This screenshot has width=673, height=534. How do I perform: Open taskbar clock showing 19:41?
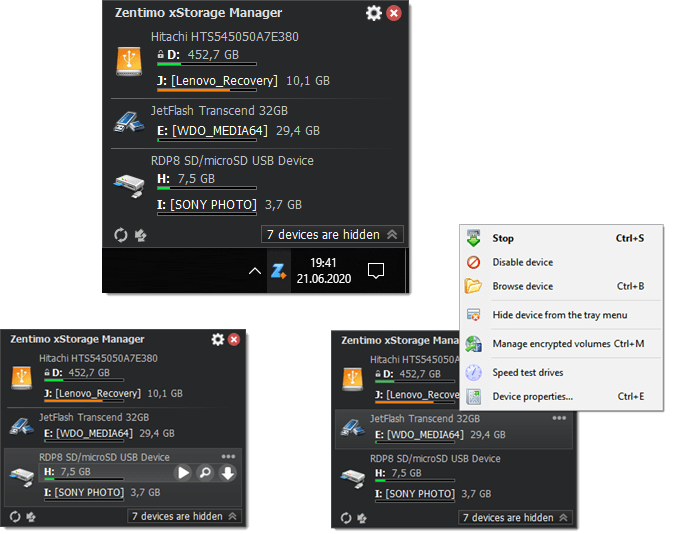coord(324,271)
